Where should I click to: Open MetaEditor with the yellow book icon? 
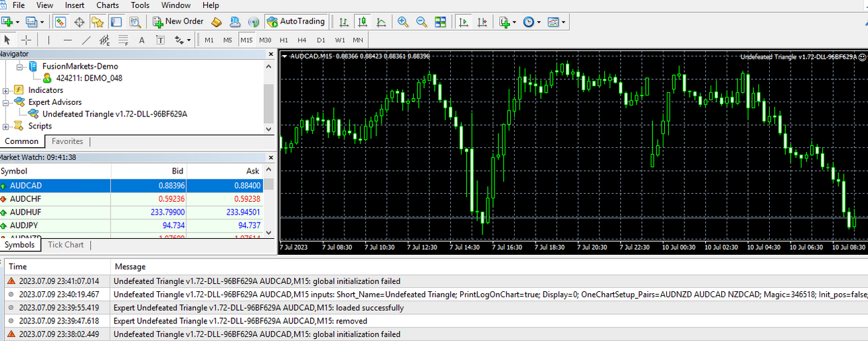click(216, 22)
